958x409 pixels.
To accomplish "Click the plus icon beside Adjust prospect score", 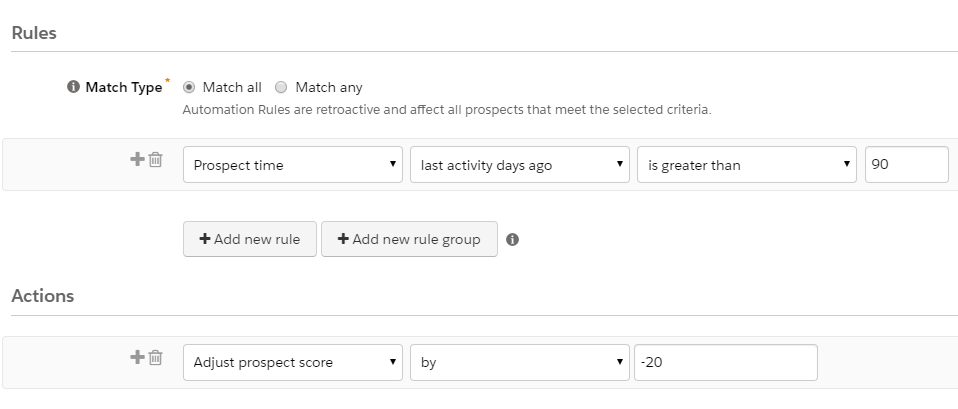I will (137, 357).
